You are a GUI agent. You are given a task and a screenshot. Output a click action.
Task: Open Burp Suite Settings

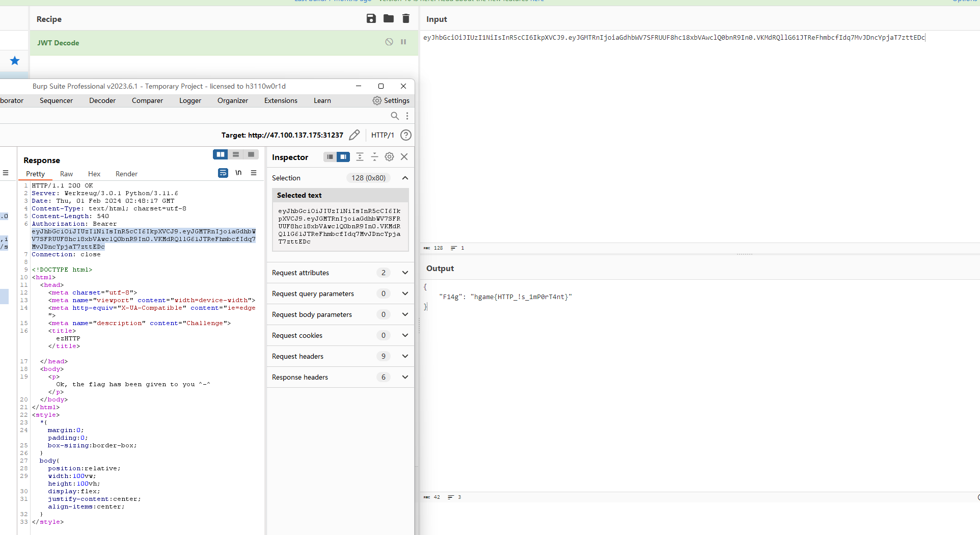pyautogui.click(x=391, y=100)
